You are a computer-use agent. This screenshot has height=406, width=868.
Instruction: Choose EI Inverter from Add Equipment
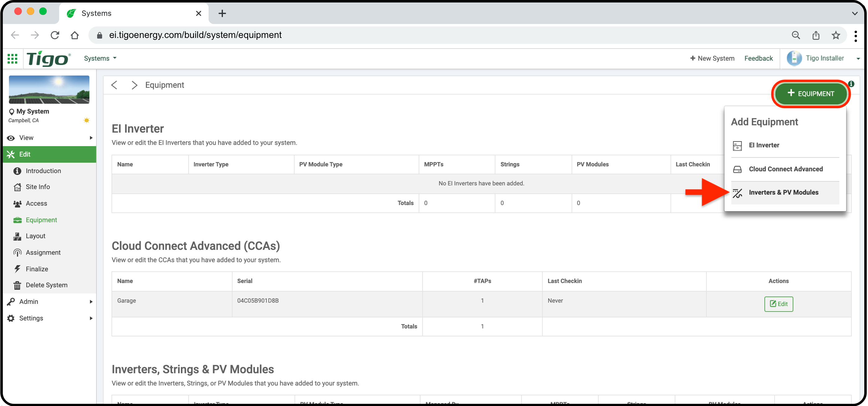click(785, 145)
